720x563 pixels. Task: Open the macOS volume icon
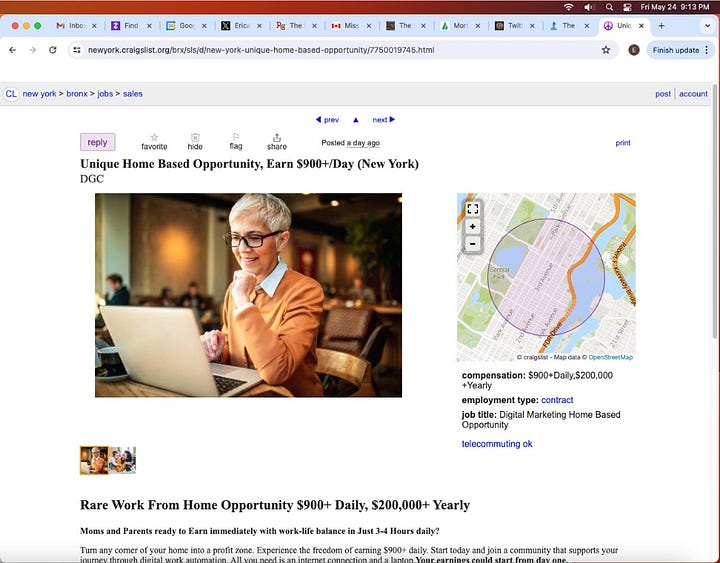(589, 7)
